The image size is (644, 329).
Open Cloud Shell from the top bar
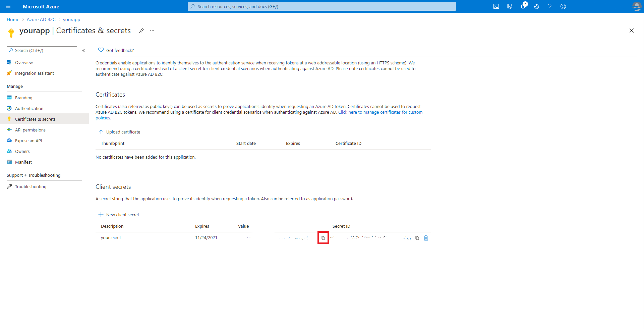coord(496,6)
